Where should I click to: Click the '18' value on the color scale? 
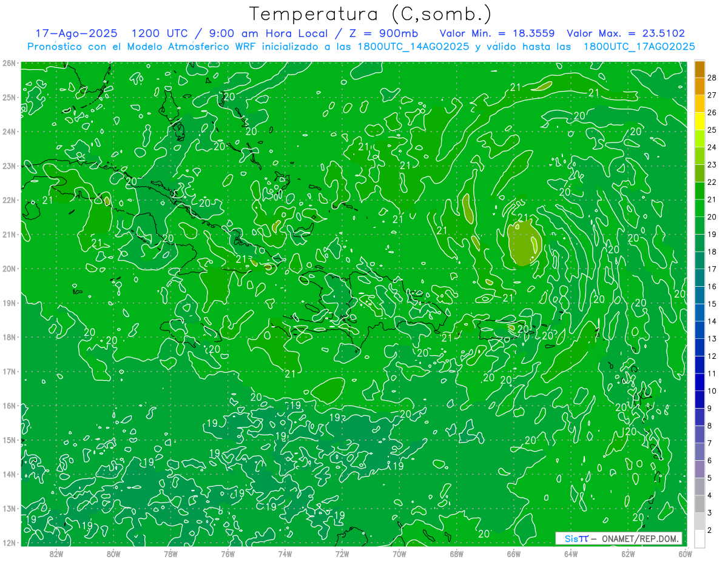coord(712,252)
